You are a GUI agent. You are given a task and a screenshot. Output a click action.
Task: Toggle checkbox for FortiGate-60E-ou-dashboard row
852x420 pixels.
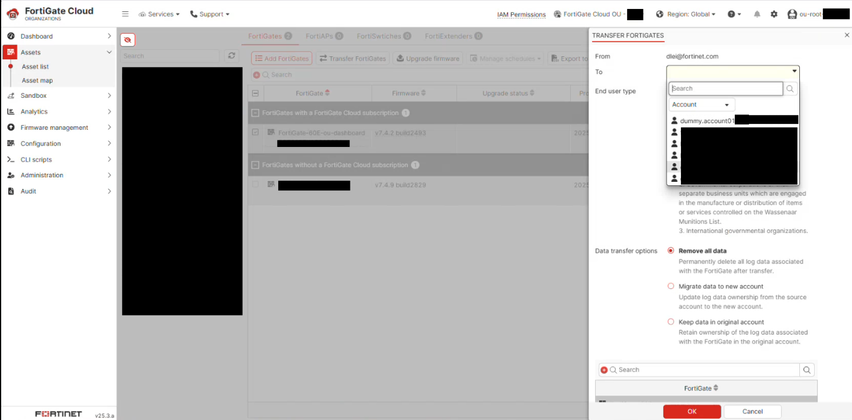(x=255, y=132)
